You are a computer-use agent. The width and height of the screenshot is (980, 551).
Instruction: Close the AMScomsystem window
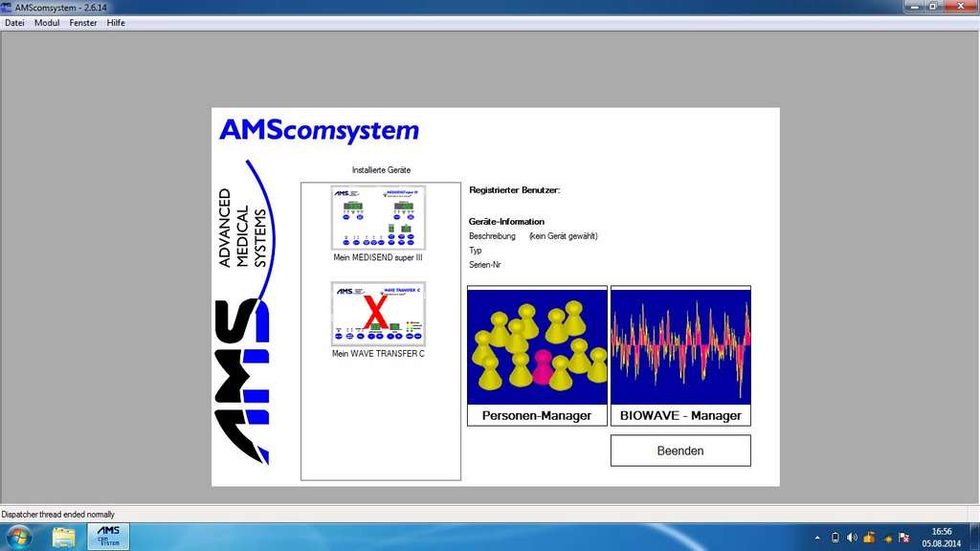[x=961, y=7]
